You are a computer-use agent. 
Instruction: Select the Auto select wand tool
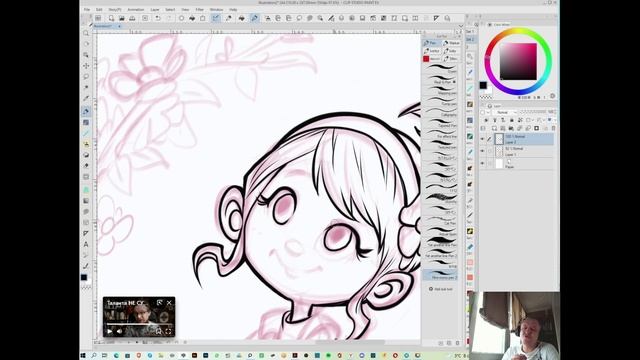(x=86, y=87)
